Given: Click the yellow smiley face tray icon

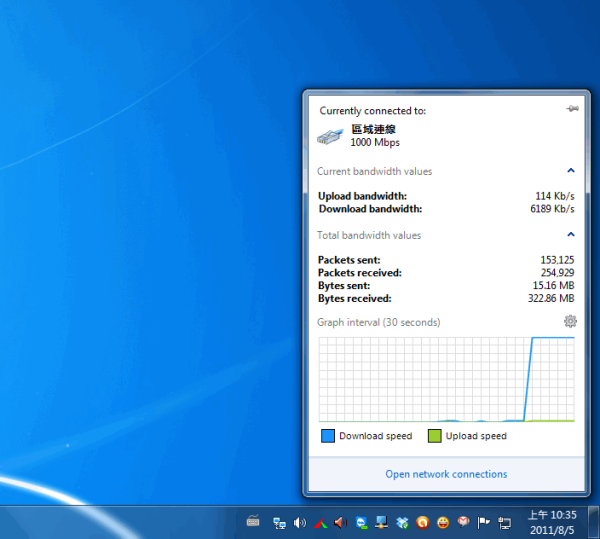Looking at the screenshot, I should [443, 522].
